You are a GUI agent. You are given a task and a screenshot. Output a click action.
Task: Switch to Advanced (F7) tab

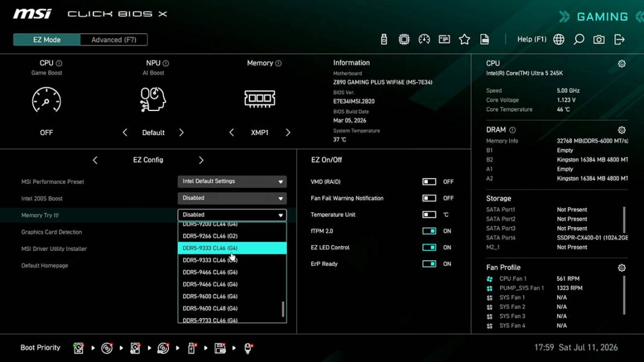(x=114, y=40)
